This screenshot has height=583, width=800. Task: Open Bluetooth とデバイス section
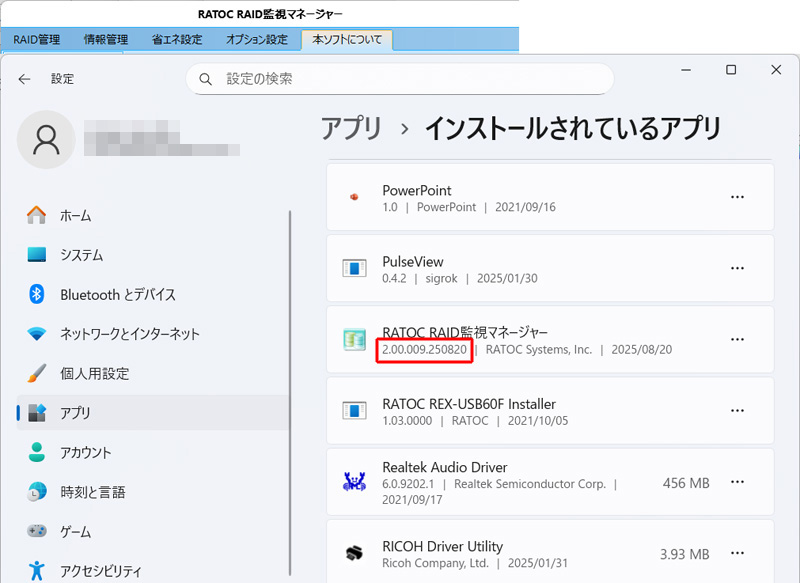[153, 294]
